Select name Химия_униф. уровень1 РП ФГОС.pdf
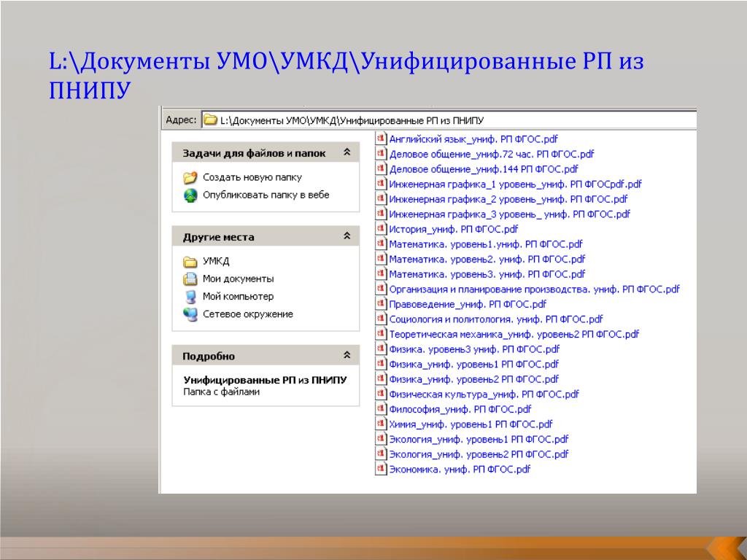747x560 pixels. (471, 424)
